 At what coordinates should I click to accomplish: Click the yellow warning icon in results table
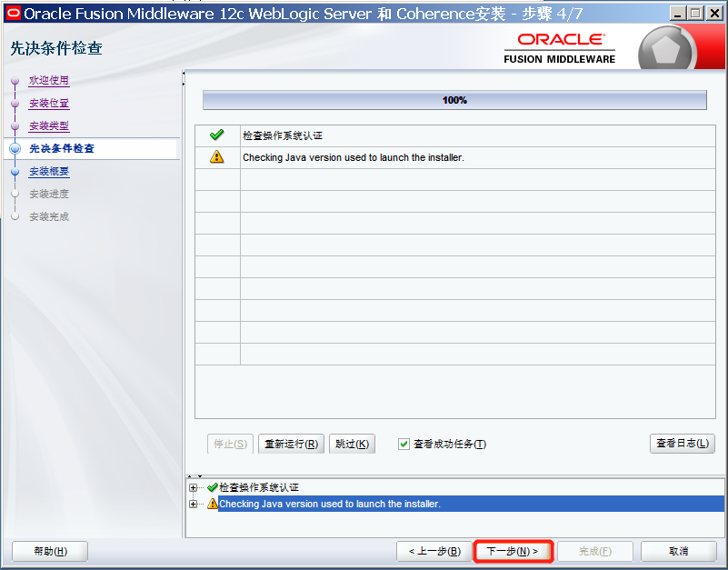coord(217,157)
